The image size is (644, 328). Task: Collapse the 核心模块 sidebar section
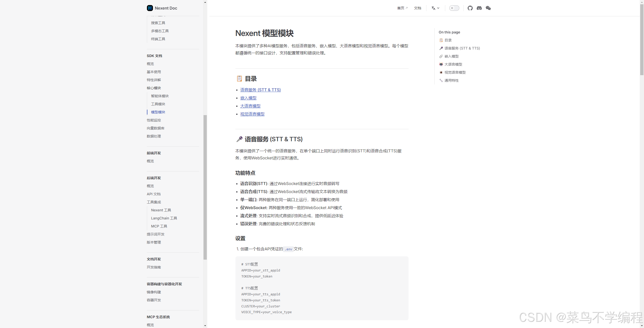tap(154, 88)
